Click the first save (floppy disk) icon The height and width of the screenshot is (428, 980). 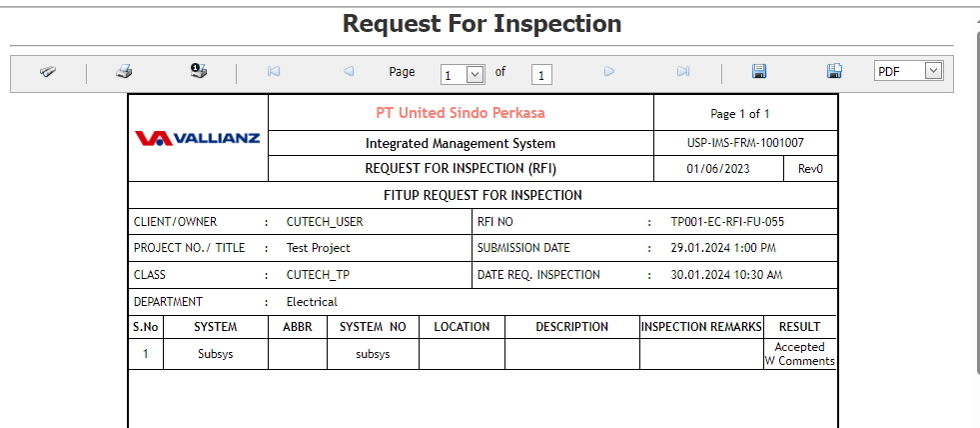click(x=759, y=72)
